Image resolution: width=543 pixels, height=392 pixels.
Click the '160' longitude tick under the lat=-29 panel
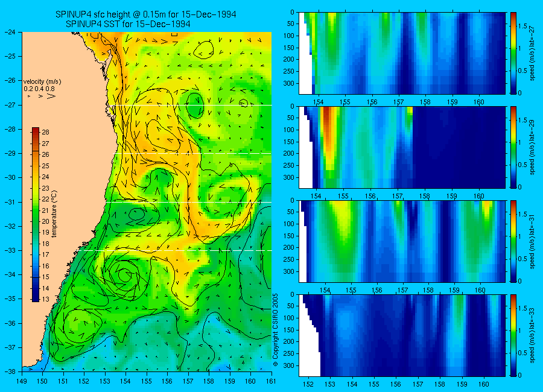pyautogui.click(x=479, y=196)
